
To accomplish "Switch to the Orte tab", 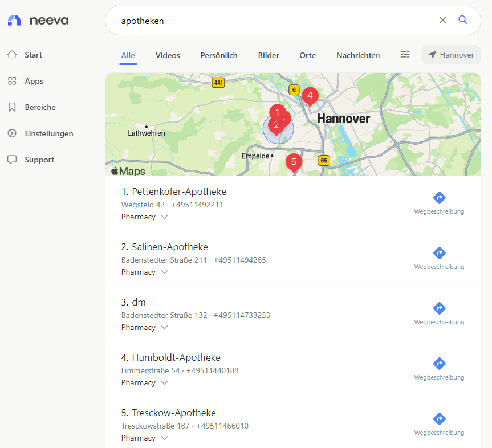I will pos(307,55).
